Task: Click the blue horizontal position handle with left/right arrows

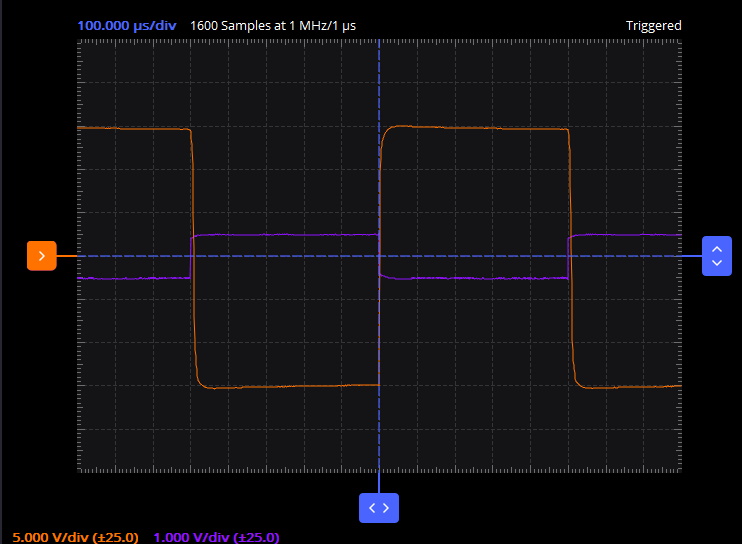Action: [x=379, y=508]
